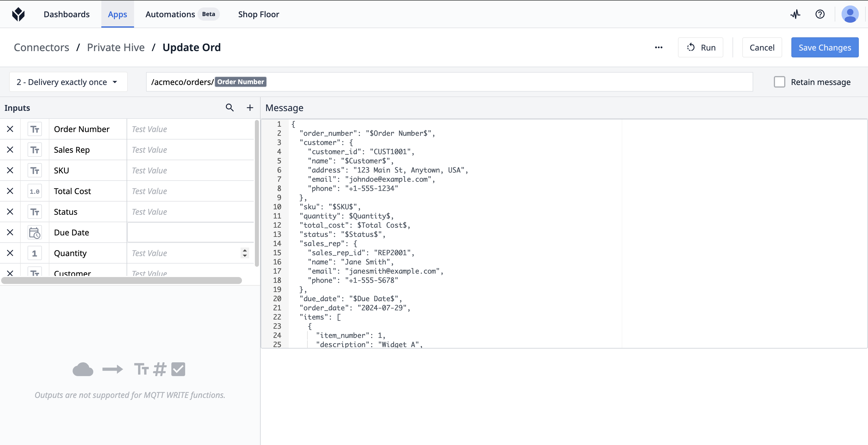Click Save Changes button
The width and height of the screenshot is (868, 445).
coord(825,48)
